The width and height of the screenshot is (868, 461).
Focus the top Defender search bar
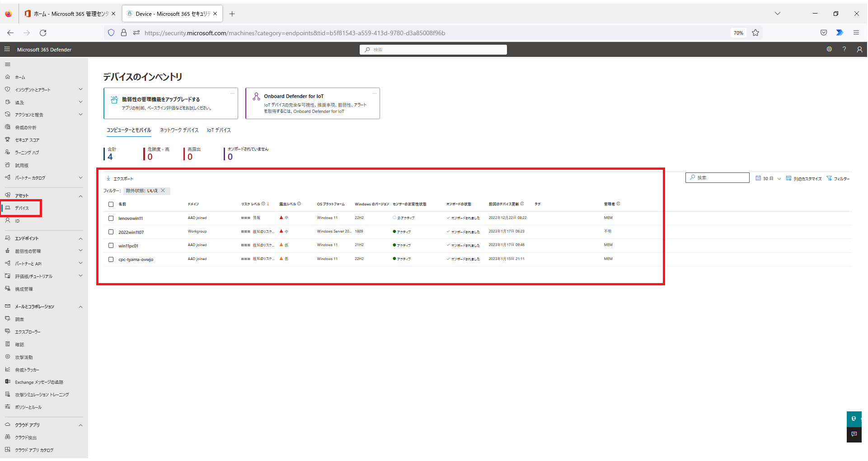433,50
